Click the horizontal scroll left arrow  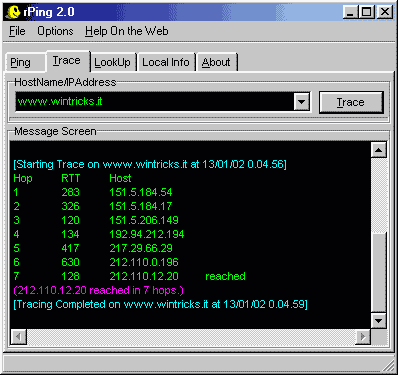tap(19, 337)
